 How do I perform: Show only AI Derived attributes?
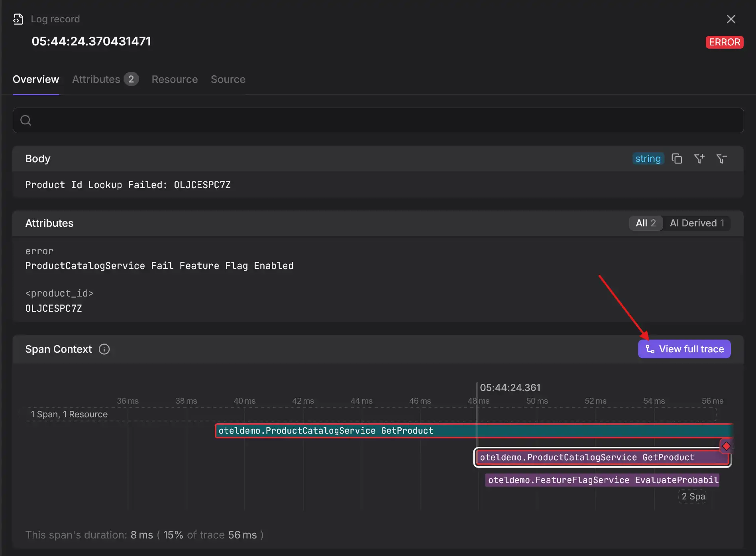click(697, 223)
